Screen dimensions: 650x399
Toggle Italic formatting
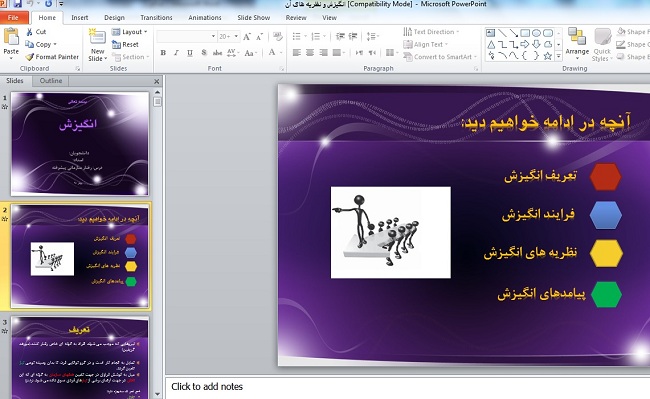pos(176,53)
